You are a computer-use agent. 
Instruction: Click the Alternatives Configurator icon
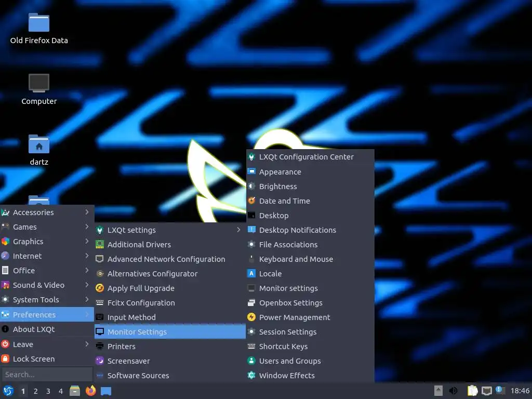pos(100,273)
